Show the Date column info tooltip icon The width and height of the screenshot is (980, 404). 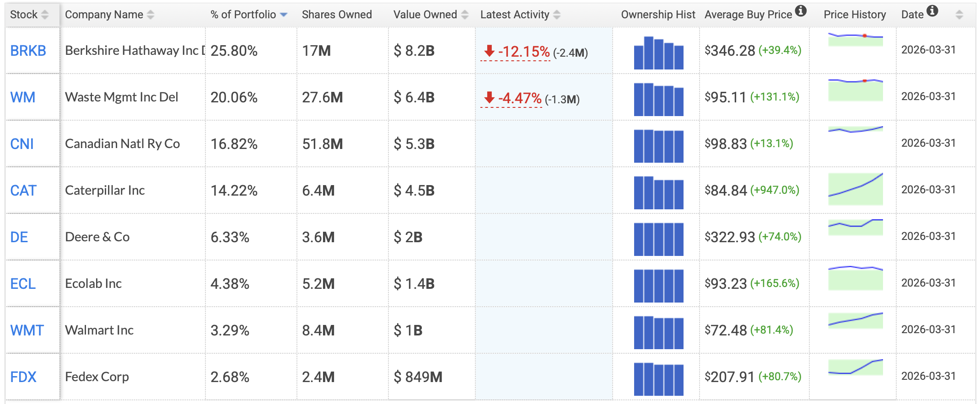pos(932,11)
